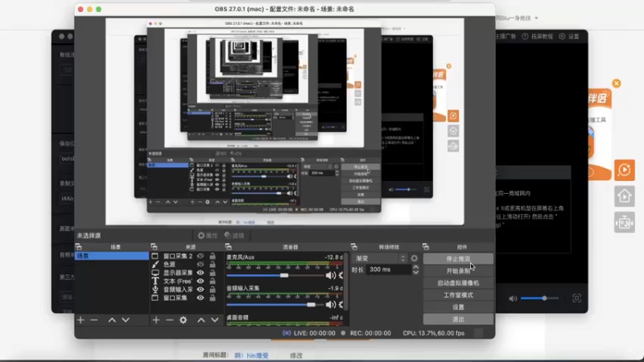Mute the 麦克风/Aux speaker icon

[x=330, y=275]
